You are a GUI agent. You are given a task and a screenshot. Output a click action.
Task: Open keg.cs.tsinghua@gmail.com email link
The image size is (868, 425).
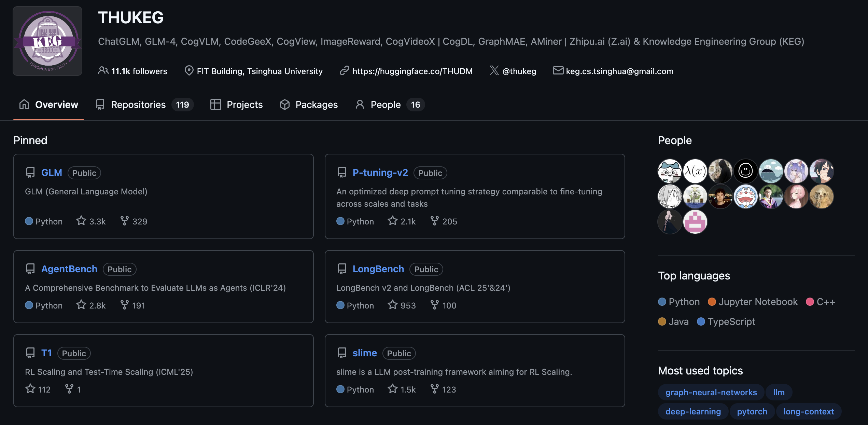pos(619,71)
